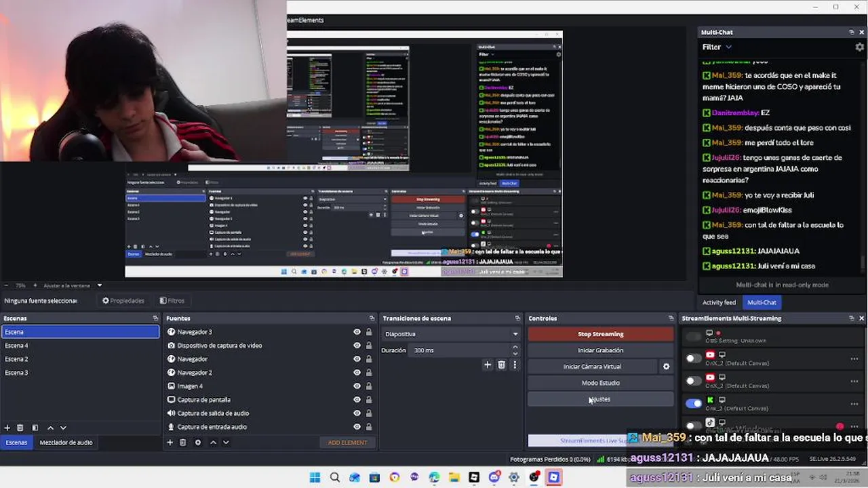868x488 pixels.
Task: Toggle the OBS Setting Unknown output switch
Action: click(694, 336)
